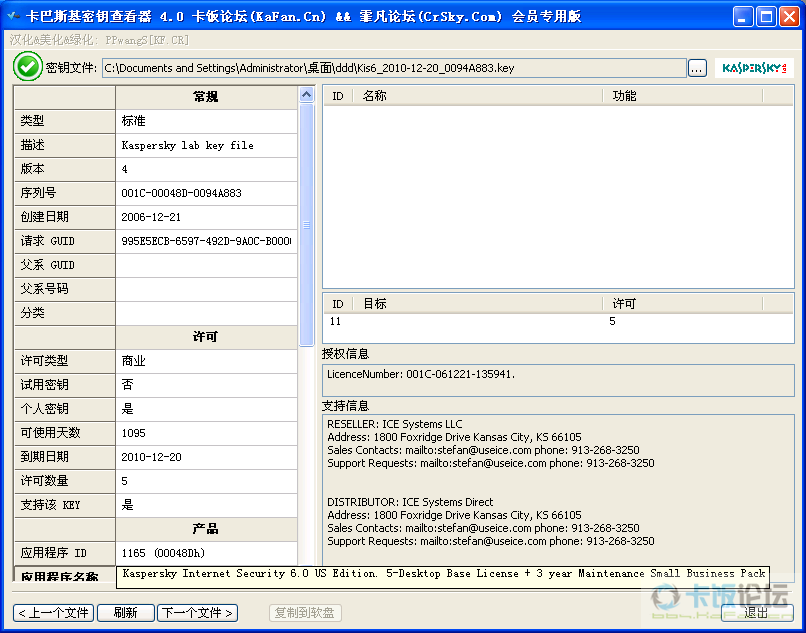Viewport: 806px width, 633px height.
Task: Click the 类型 value 标准
Action: coord(206,121)
